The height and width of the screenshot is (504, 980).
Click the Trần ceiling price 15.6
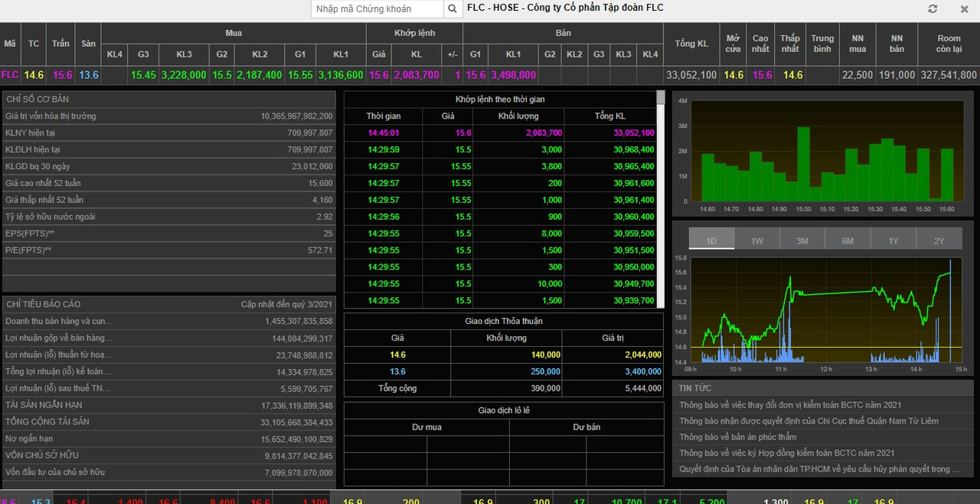pyautogui.click(x=62, y=75)
